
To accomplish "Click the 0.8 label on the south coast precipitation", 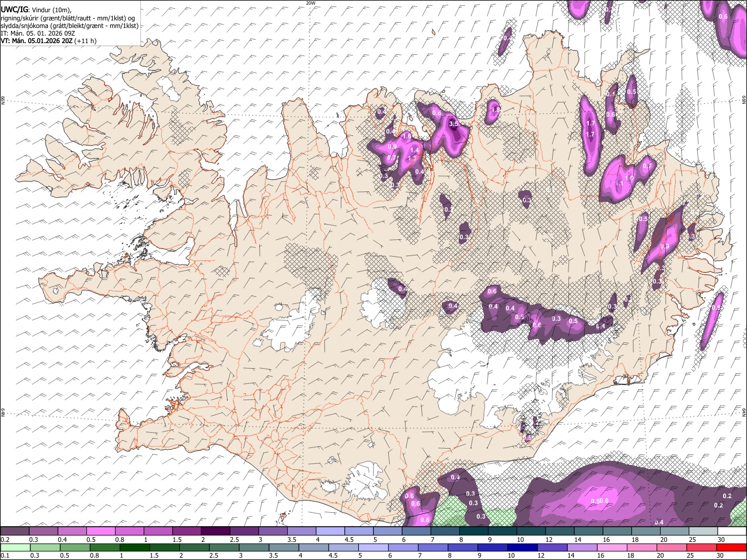I will coord(425,520).
